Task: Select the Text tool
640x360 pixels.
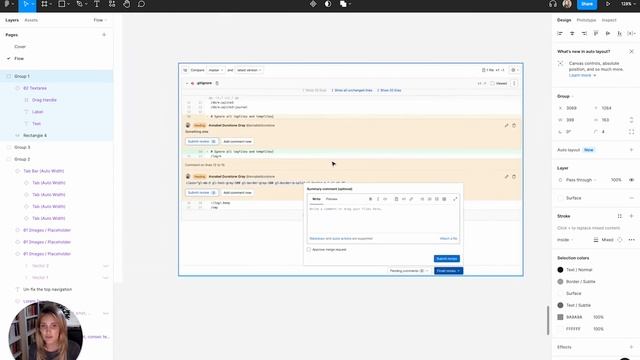Action: pyautogui.click(x=97, y=4)
